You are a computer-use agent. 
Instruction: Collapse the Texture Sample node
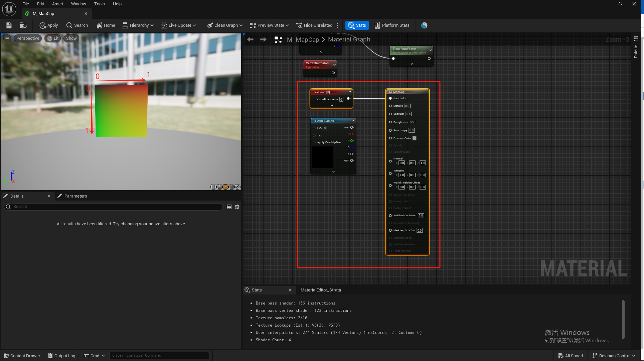353,121
